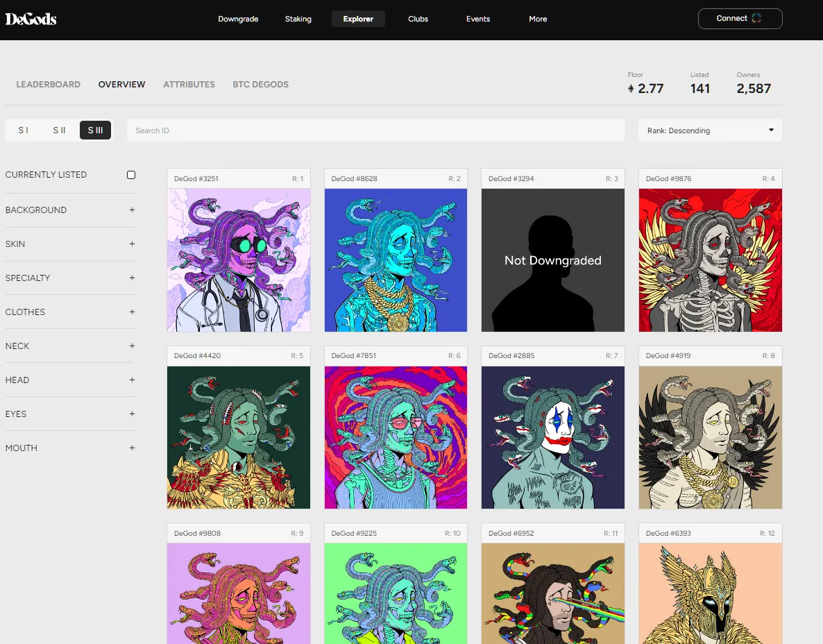Screen dimensions: 823x644
Task: Click the 'R: 7' rank label
Action: (x=612, y=355)
